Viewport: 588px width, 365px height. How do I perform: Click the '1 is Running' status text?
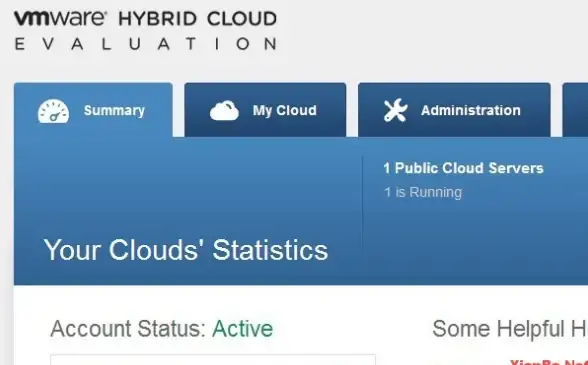click(423, 192)
